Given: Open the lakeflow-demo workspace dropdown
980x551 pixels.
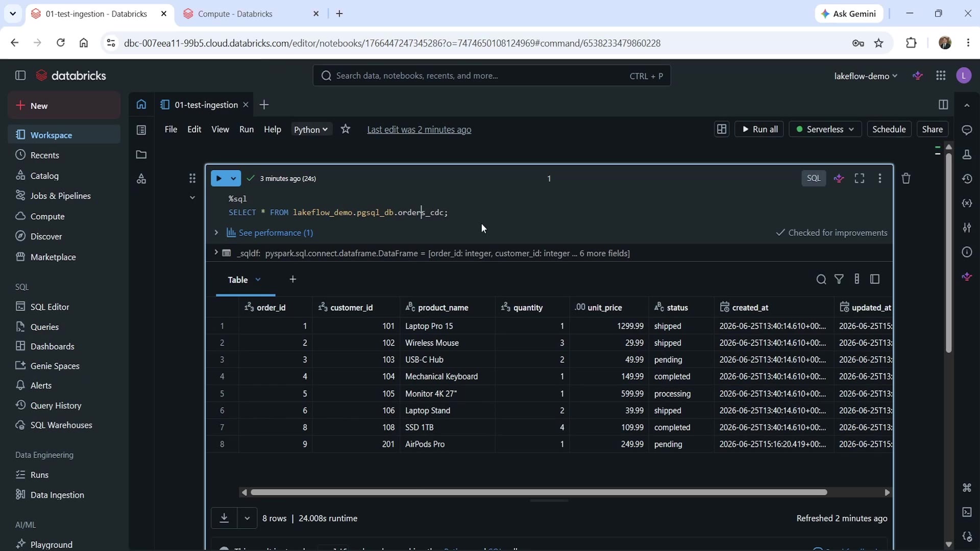Looking at the screenshot, I should (866, 76).
